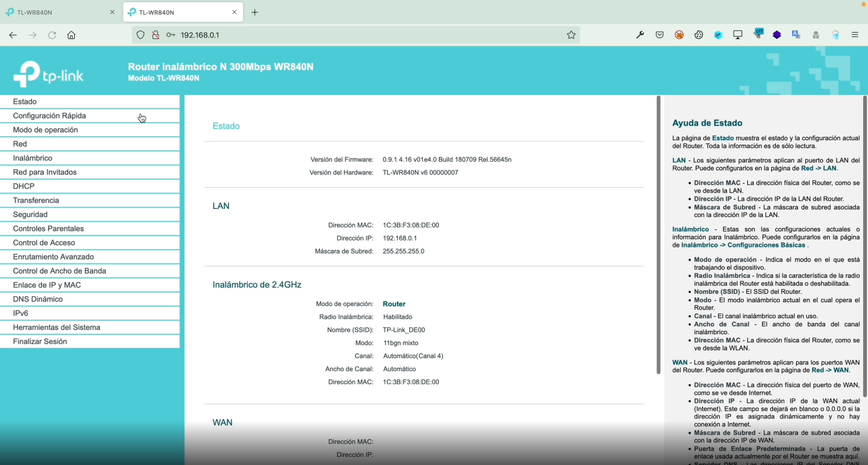
Task: Click the help panel scrollbar
Action: point(865,246)
